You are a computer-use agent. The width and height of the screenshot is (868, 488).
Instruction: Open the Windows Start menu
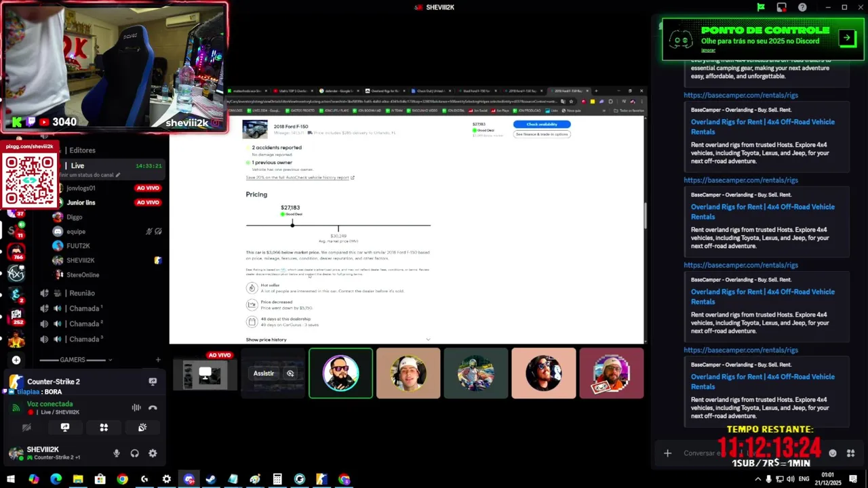pos(11,479)
